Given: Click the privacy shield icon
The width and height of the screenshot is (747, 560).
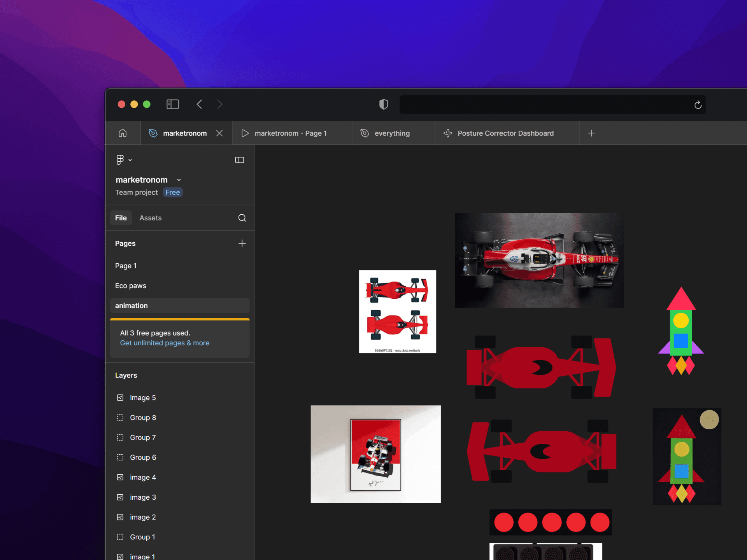Looking at the screenshot, I should (x=384, y=104).
